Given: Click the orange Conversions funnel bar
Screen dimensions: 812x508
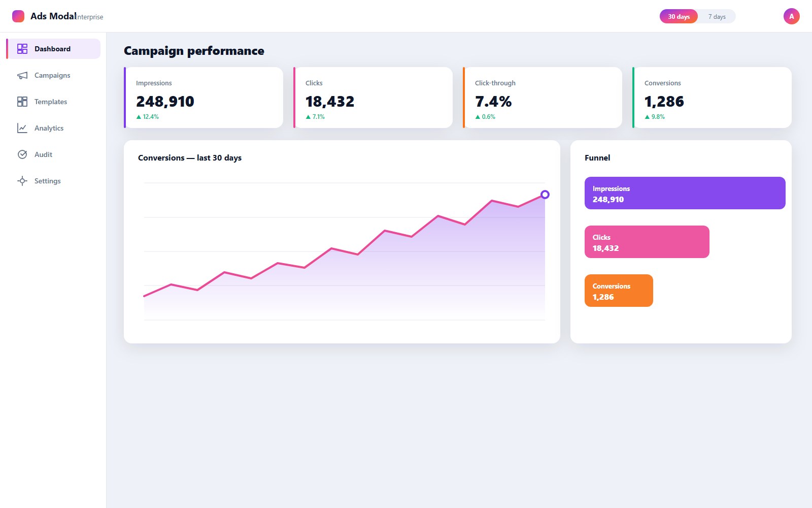Looking at the screenshot, I should (619, 291).
